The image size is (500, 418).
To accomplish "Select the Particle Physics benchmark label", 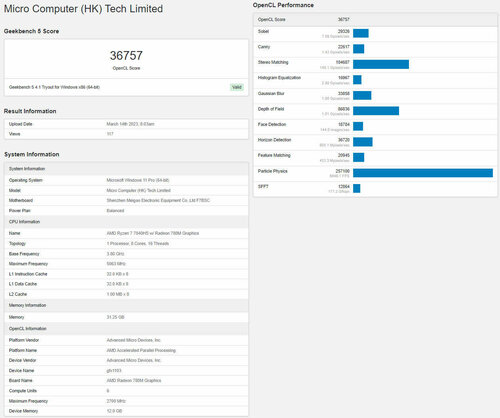I will (x=273, y=171).
